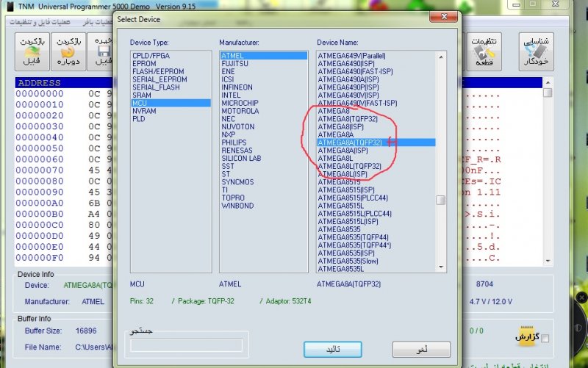Select ATMEGA8515L(ISP) device
Image resolution: width=588 pixels, height=368 pixels.
(348, 221)
